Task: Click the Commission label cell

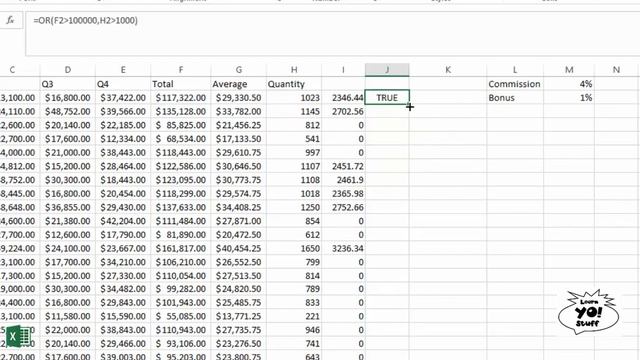Action: [x=515, y=84]
